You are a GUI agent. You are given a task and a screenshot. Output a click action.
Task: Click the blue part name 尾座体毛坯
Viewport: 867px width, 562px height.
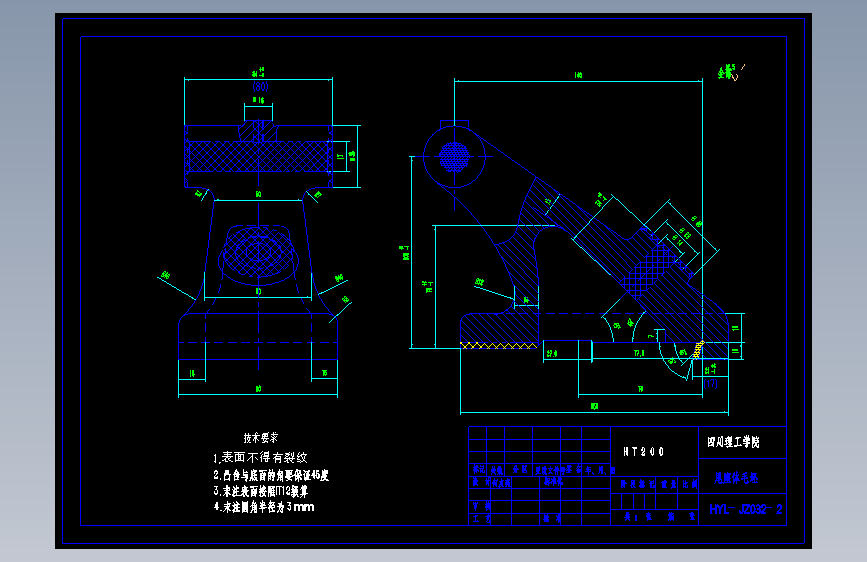[x=736, y=478]
